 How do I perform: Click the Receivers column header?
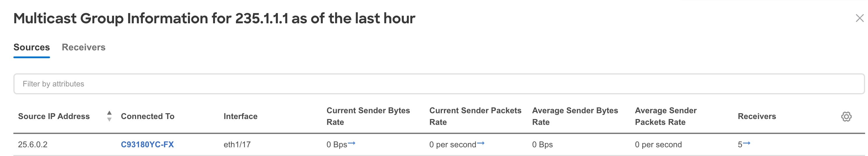pos(757,116)
